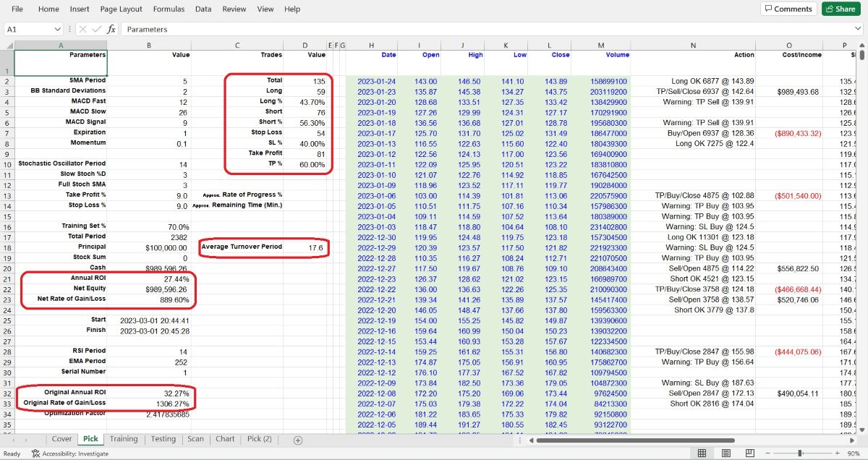The height and width of the screenshot is (460, 868).
Task: Click the Cancel entry X icon in formula bar
Action: (x=83, y=29)
